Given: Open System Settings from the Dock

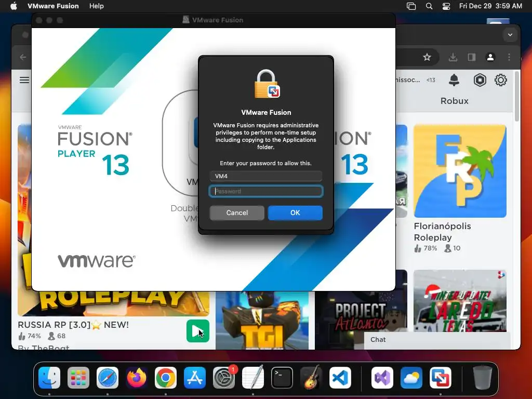Looking at the screenshot, I should coord(224,378).
